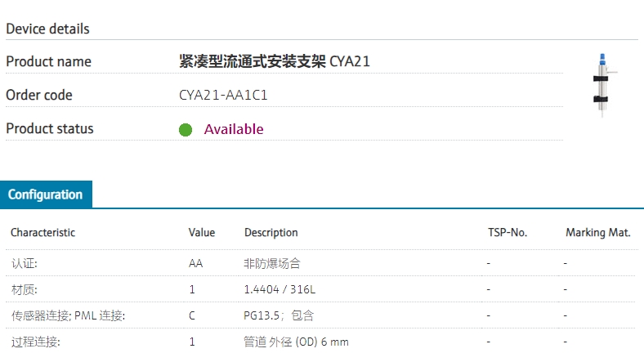The image size is (644, 362).
Task: Select the 认证 characteristic row
Action: click(320, 263)
